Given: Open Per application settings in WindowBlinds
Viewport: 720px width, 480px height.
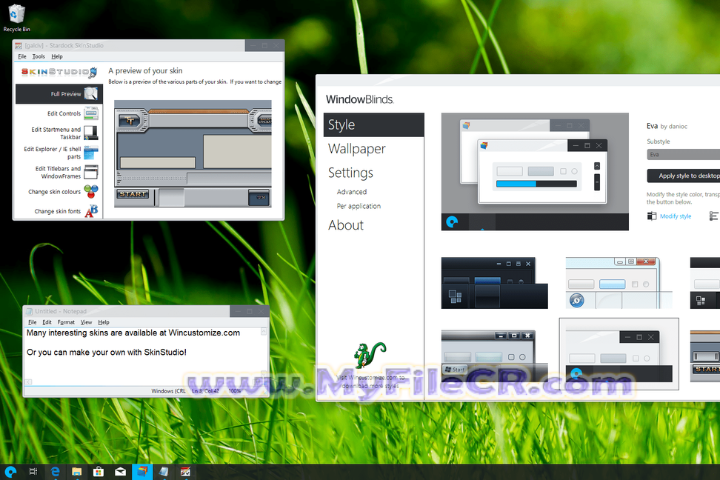Looking at the screenshot, I should pos(359,206).
